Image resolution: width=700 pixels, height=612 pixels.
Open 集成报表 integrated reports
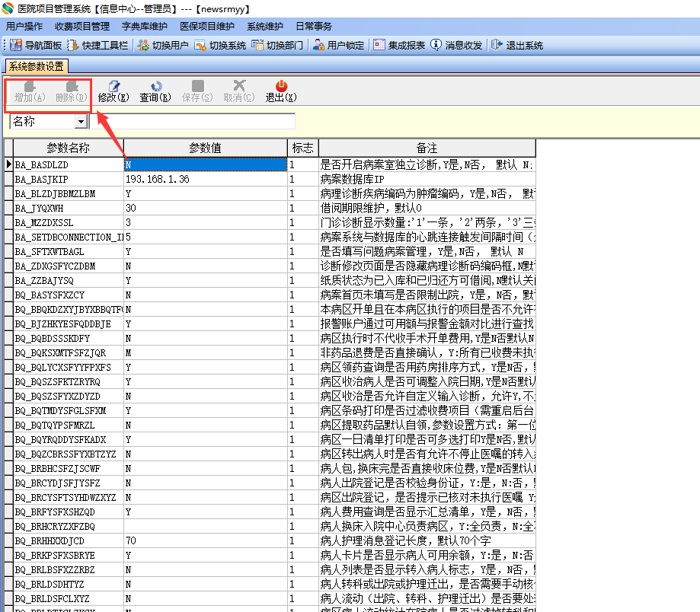click(399, 45)
